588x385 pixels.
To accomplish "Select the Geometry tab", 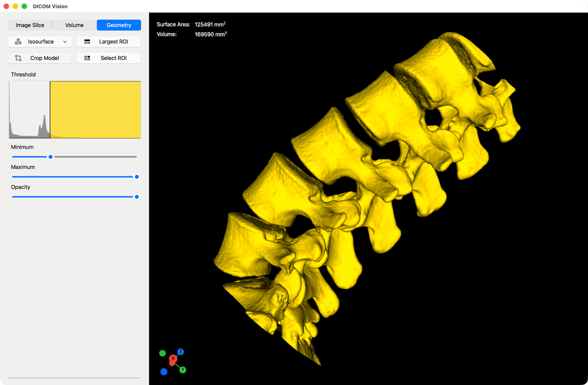I will click(119, 25).
